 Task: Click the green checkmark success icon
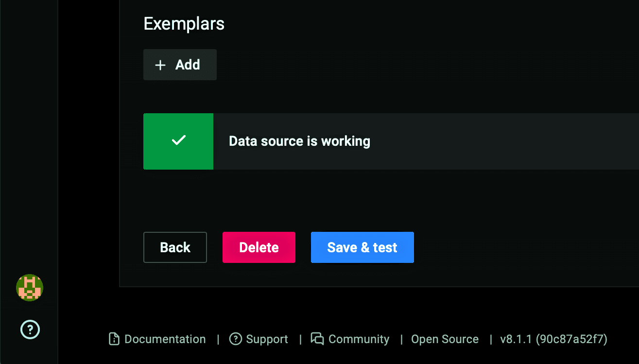[x=178, y=141]
